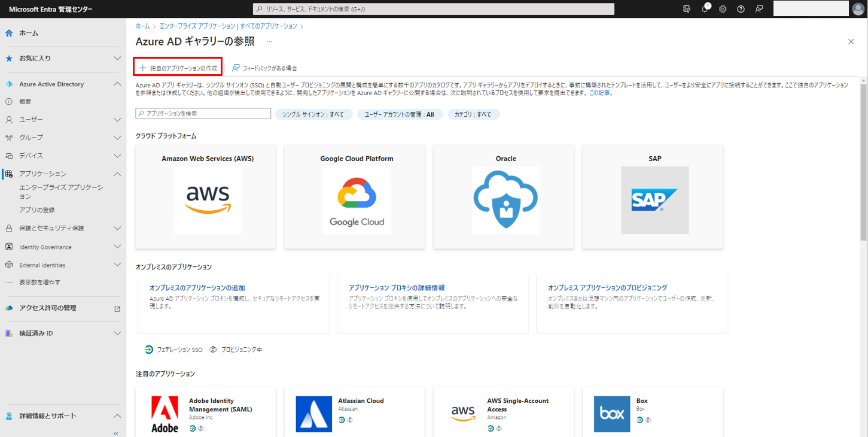Click the デバイス device icon
The height and width of the screenshot is (437, 868).
pyautogui.click(x=9, y=156)
